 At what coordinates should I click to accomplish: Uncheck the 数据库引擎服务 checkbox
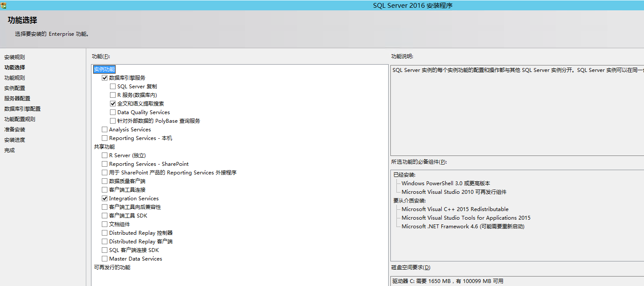click(104, 78)
